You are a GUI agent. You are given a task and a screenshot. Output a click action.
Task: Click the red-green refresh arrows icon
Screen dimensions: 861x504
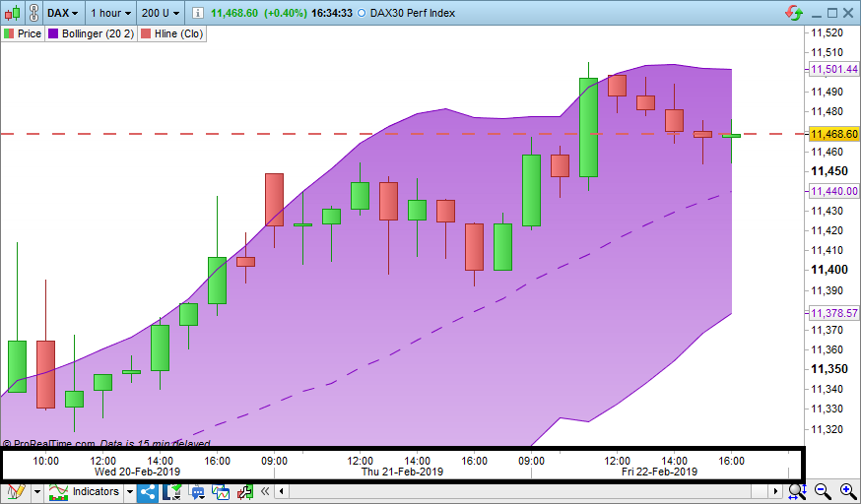[793, 13]
